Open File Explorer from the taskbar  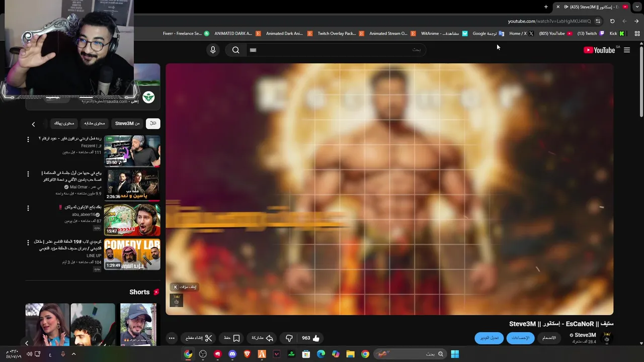(x=350, y=354)
